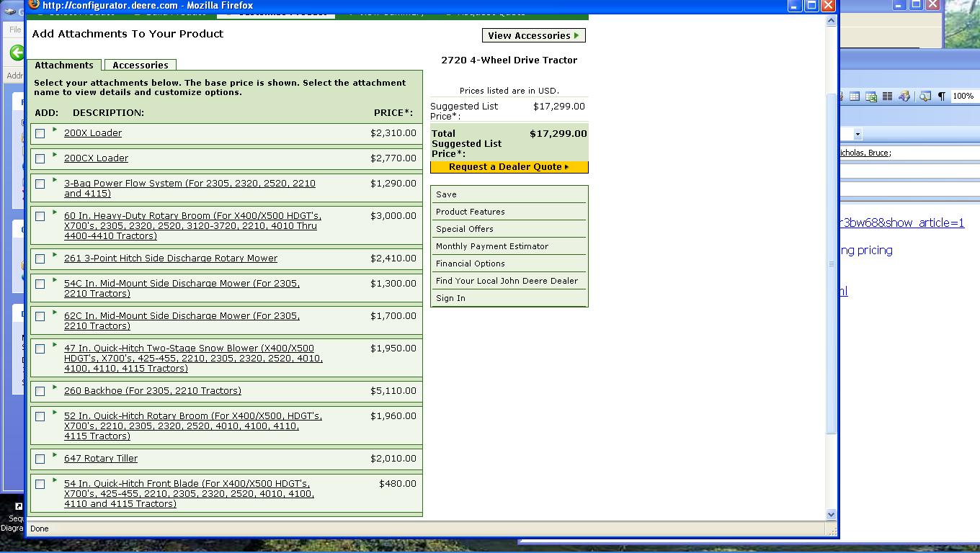Image resolution: width=980 pixels, height=553 pixels.
Task: Switch to the Accessories tab
Action: click(140, 66)
